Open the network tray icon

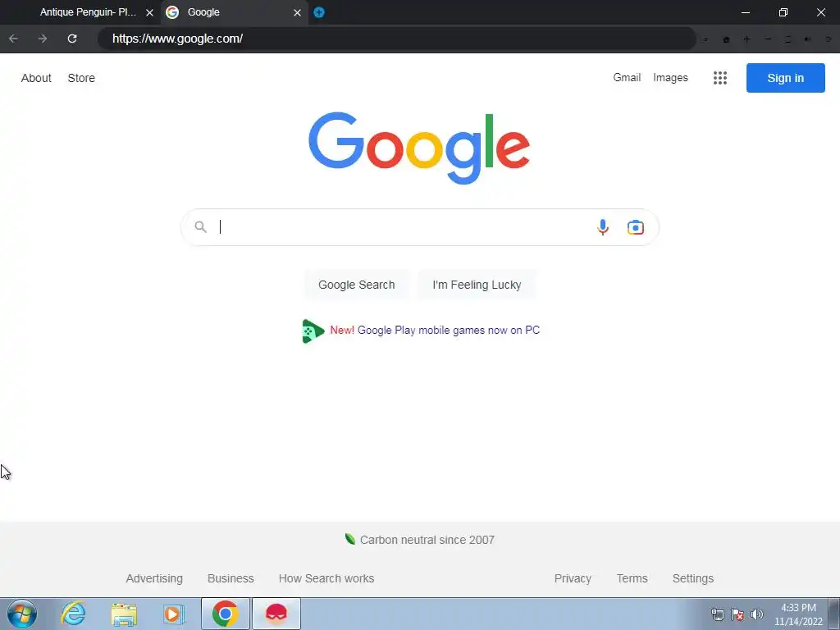tap(717, 614)
